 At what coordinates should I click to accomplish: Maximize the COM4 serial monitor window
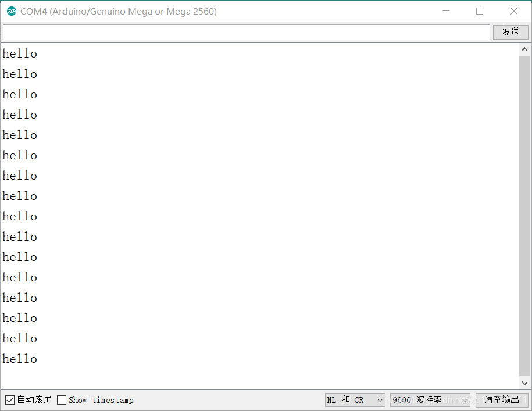tap(480, 11)
